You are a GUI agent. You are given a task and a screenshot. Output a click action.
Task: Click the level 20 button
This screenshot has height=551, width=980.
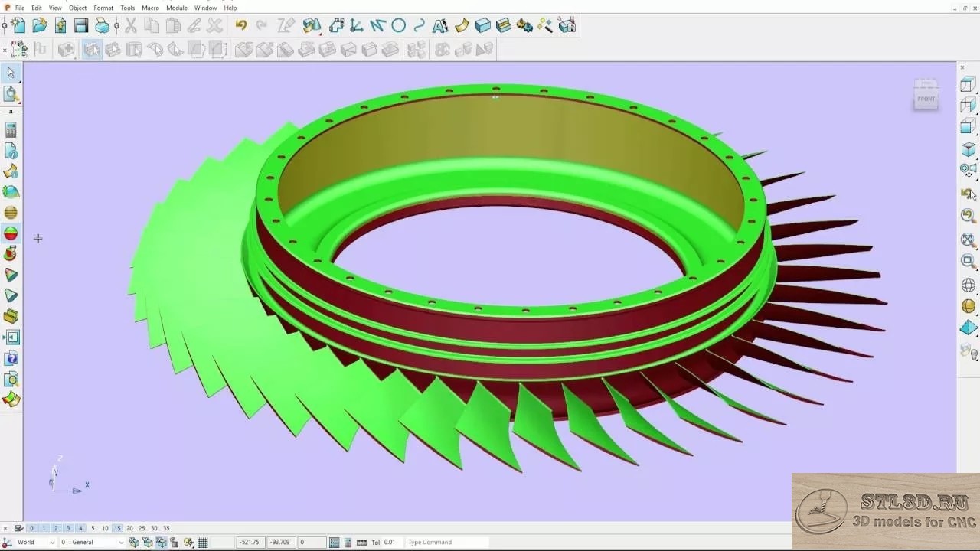[129, 528]
